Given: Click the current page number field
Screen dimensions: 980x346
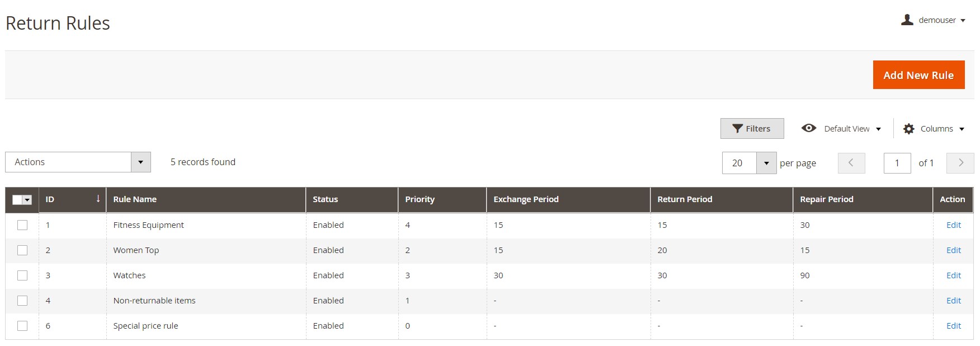Looking at the screenshot, I should point(897,163).
